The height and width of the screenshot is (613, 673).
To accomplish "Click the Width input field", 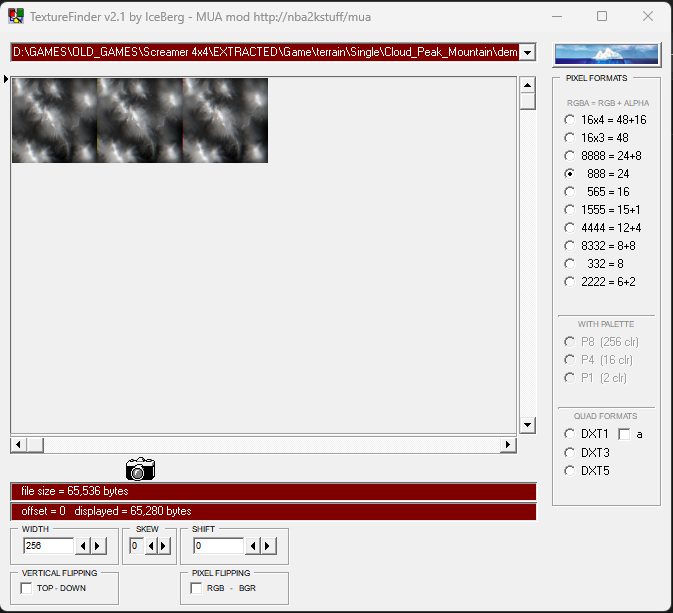I will (x=48, y=546).
